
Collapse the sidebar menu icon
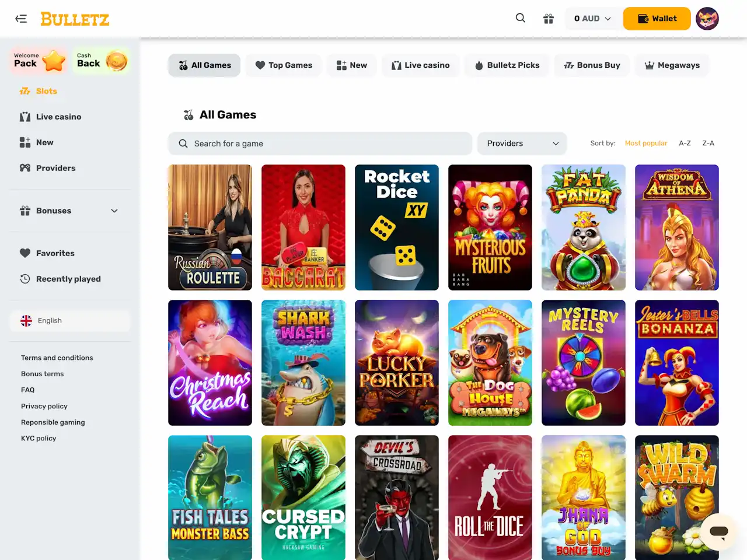pyautogui.click(x=21, y=19)
